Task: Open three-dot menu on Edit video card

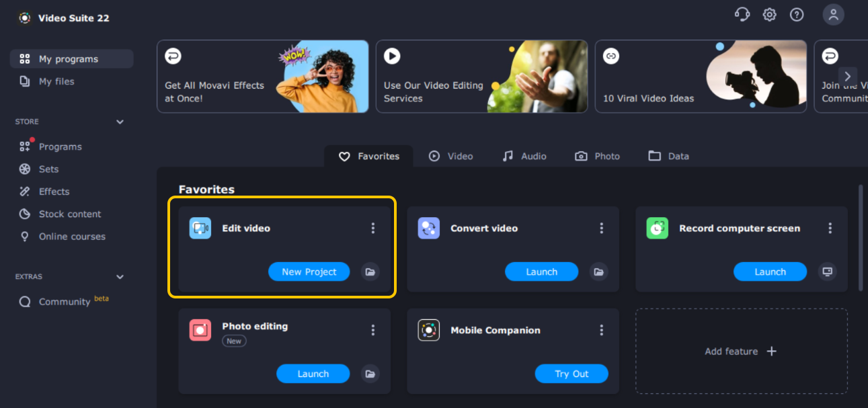Action: tap(373, 229)
